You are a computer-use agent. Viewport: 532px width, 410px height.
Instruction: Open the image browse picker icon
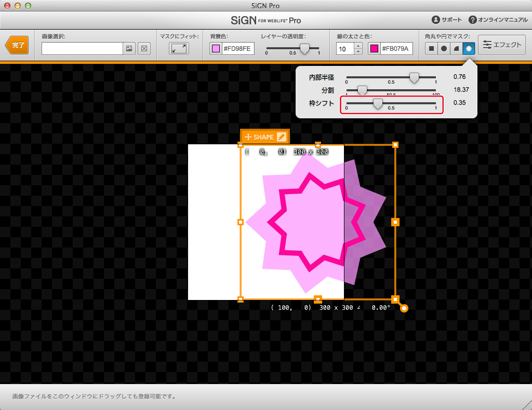coord(129,48)
